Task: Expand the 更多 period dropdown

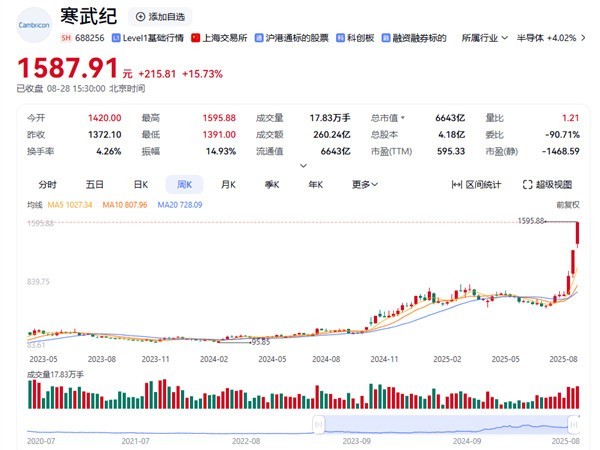Action: pos(365,184)
